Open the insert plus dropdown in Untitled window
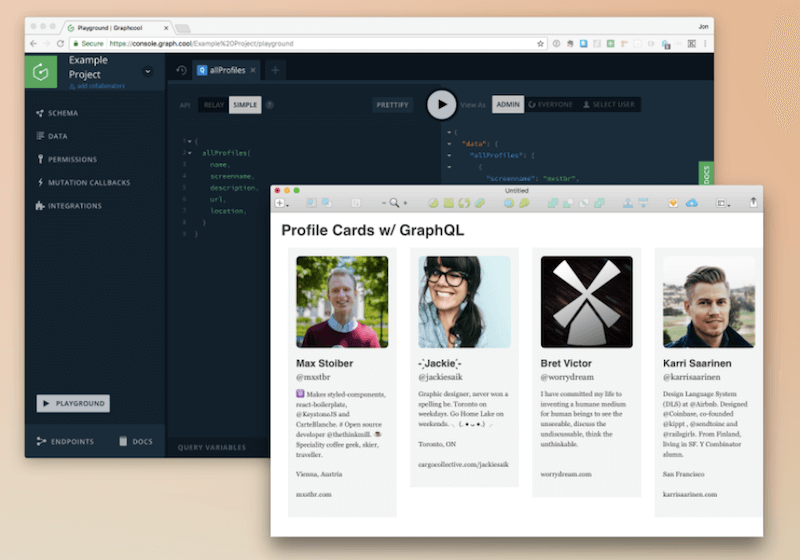Viewport: 800px width, 560px height. click(x=282, y=203)
